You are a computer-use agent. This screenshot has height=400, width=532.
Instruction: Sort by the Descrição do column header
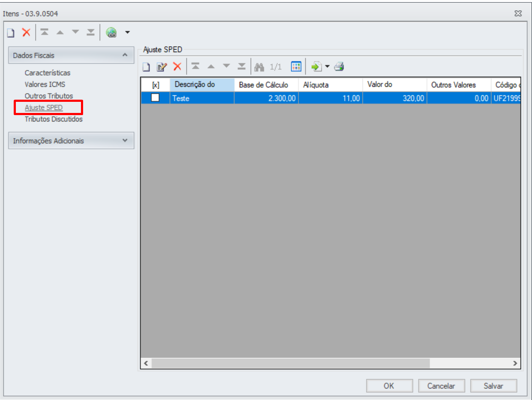[x=202, y=85]
